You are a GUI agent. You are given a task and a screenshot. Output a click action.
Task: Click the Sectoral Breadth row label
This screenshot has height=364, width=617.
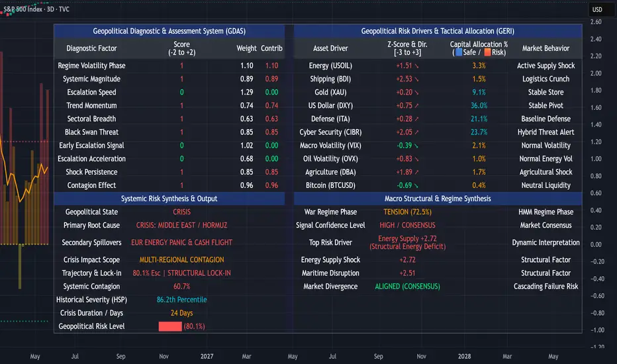[91, 119]
